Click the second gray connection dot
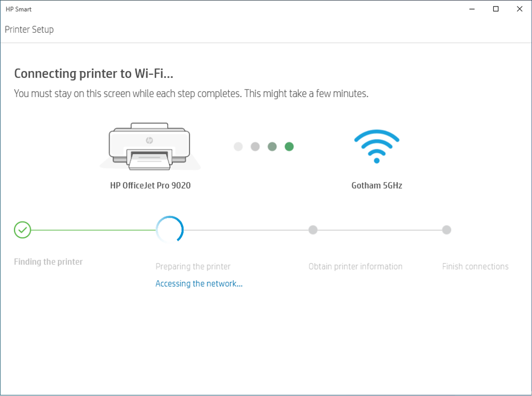Image resolution: width=532 pixels, height=396 pixels. [255, 146]
